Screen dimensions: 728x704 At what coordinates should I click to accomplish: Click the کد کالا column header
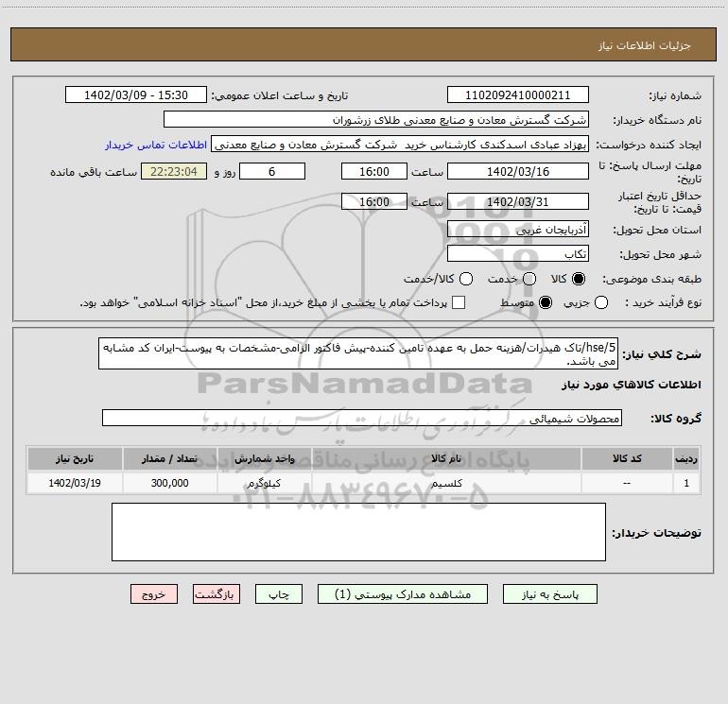pos(627,459)
